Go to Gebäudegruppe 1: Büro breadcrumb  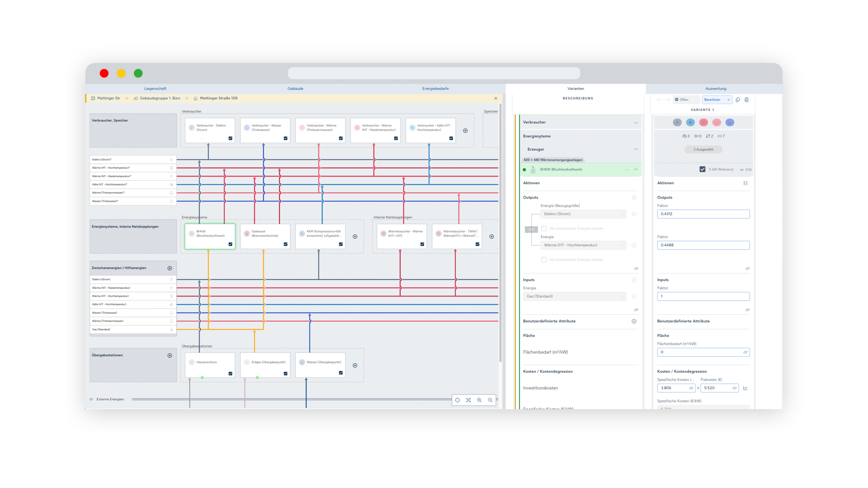[x=160, y=98]
